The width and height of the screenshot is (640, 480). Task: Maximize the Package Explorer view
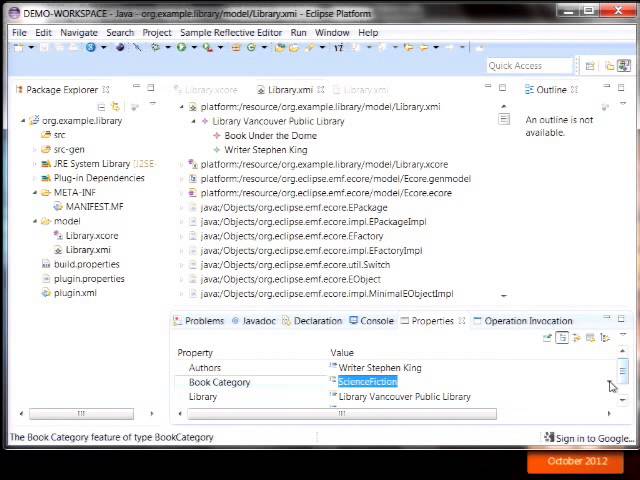[151, 87]
